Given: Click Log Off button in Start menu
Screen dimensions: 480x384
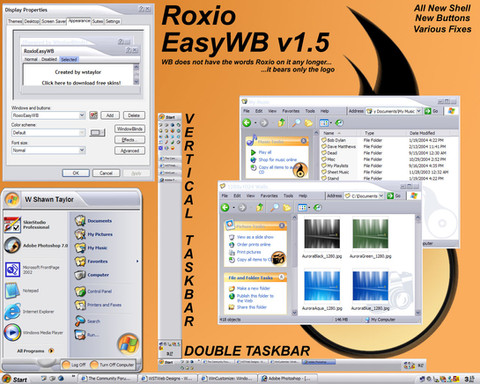Looking at the screenshot, I should click(x=74, y=365).
